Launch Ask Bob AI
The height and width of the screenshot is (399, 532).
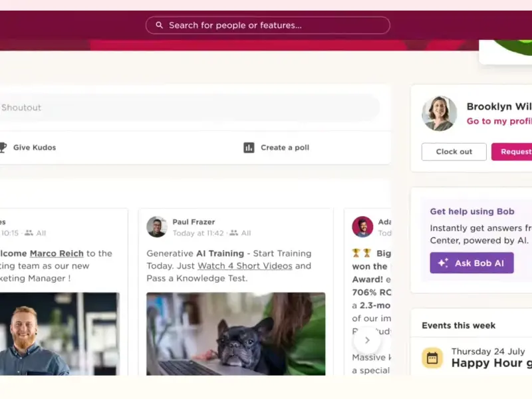[x=471, y=263]
